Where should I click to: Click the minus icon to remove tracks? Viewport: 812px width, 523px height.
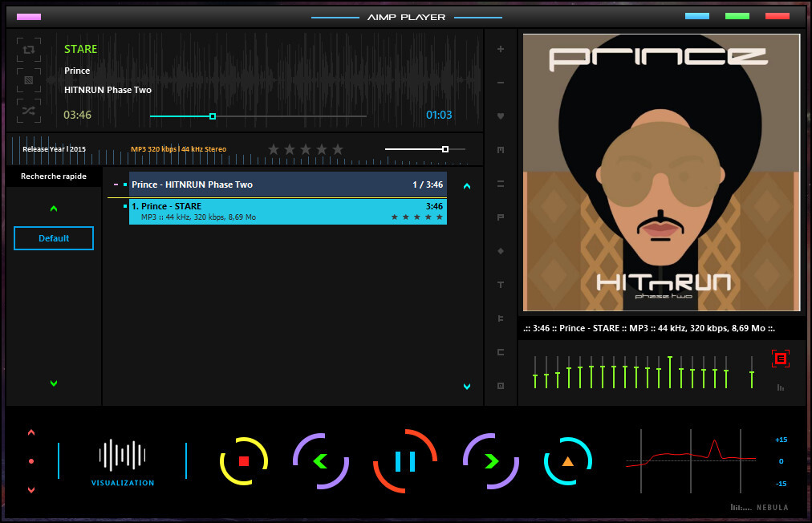click(x=500, y=83)
